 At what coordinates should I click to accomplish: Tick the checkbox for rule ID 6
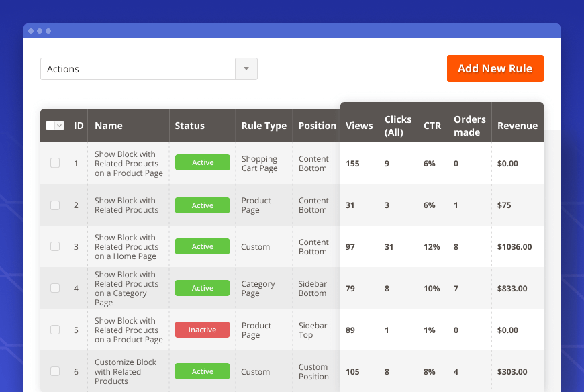pyautogui.click(x=55, y=371)
